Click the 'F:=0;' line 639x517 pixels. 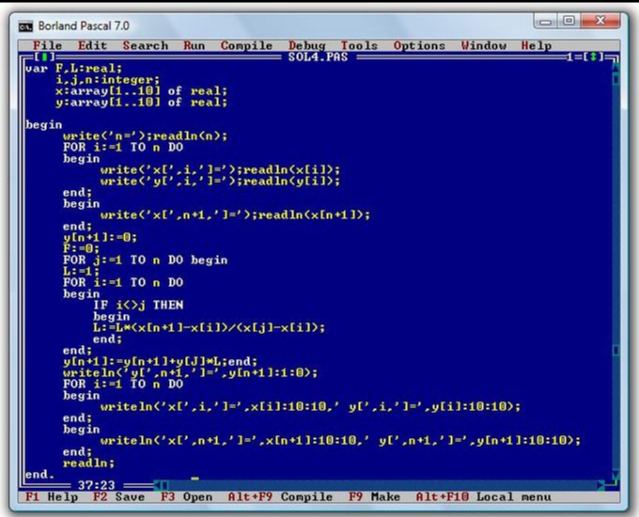tap(81, 249)
